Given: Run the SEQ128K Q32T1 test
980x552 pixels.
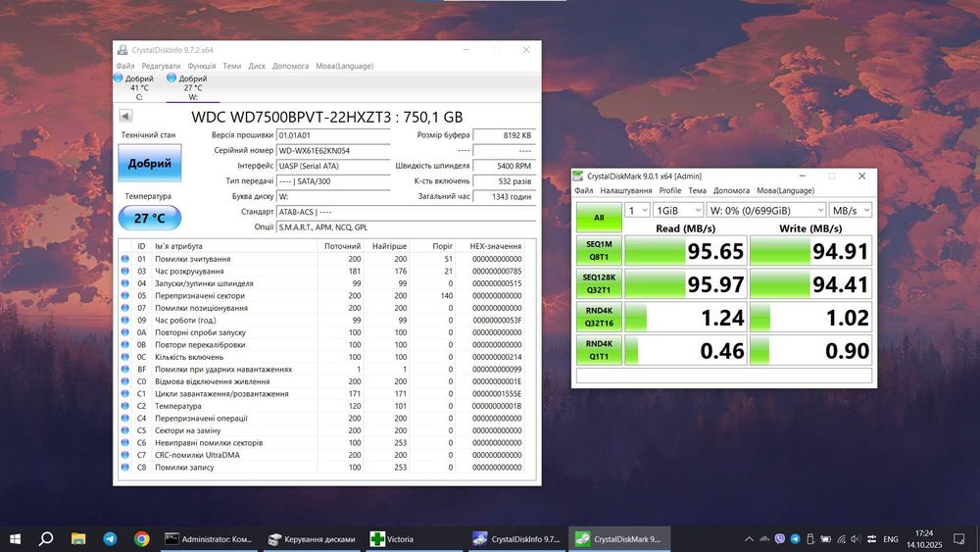Looking at the screenshot, I should point(599,283).
